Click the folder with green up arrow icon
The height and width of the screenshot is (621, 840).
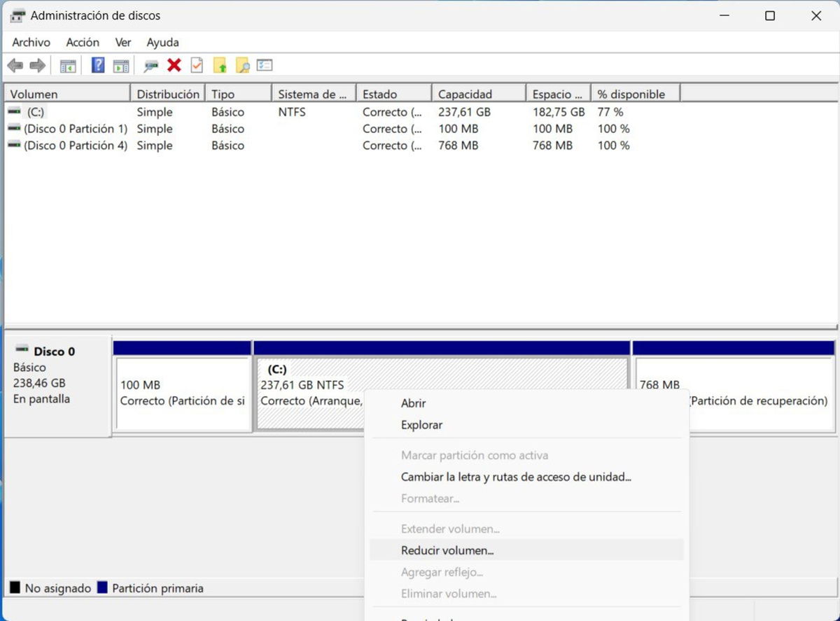click(x=220, y=65)
